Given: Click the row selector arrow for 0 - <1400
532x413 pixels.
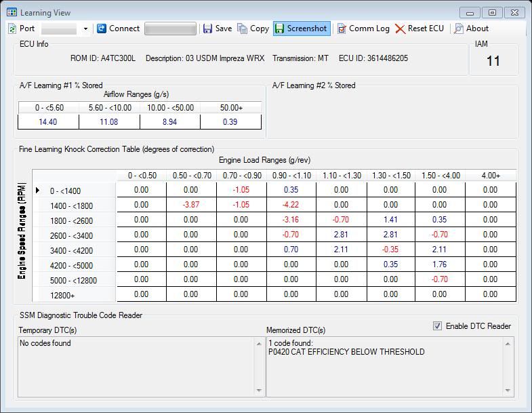Looking at the screenshot, I should pos(38,191).
